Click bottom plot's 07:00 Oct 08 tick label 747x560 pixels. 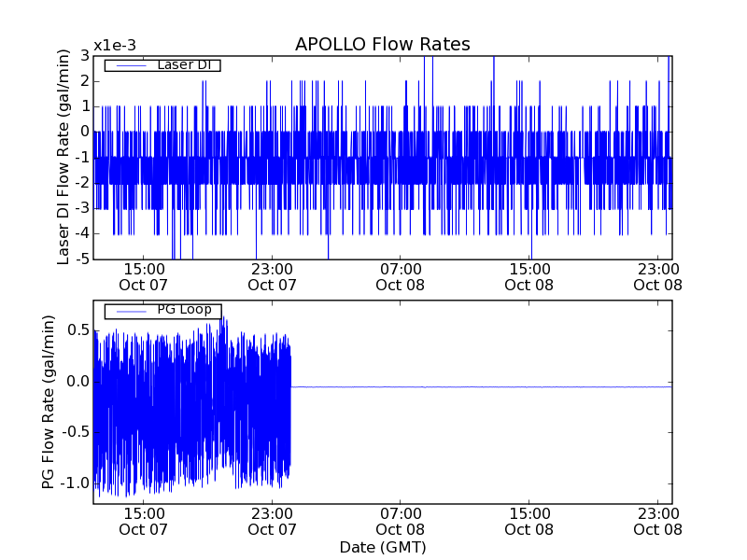tap(402, 521)
